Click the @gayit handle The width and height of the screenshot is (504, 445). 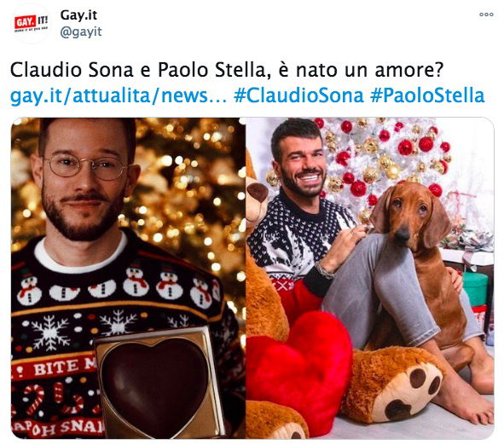81,32
